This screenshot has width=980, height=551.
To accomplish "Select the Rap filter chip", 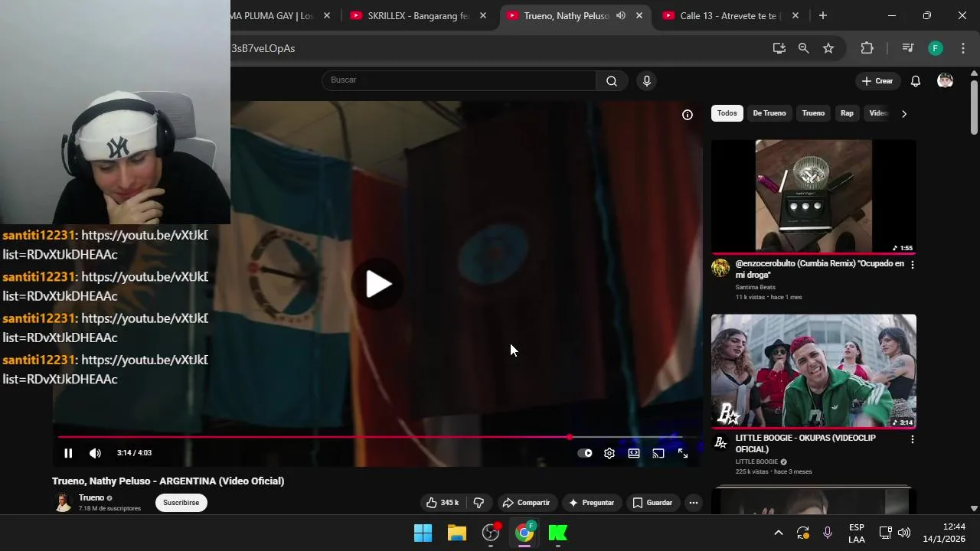I will click(x=847, y=113).
